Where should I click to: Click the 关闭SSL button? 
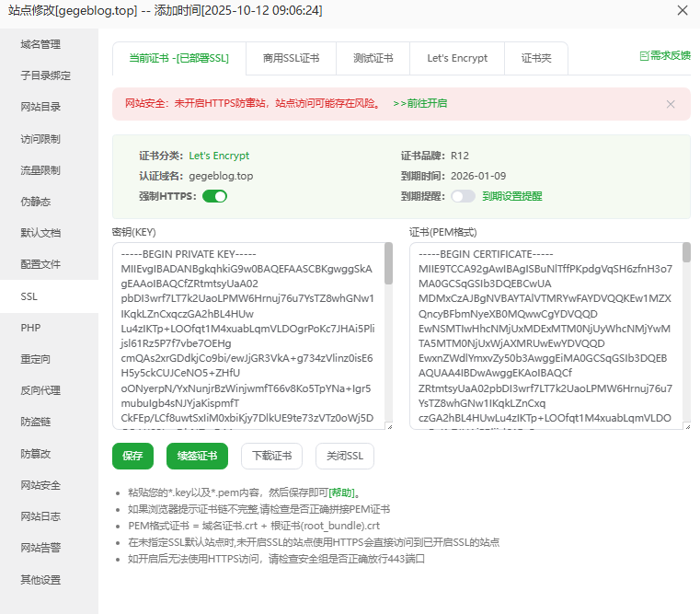tap(345, 456)
